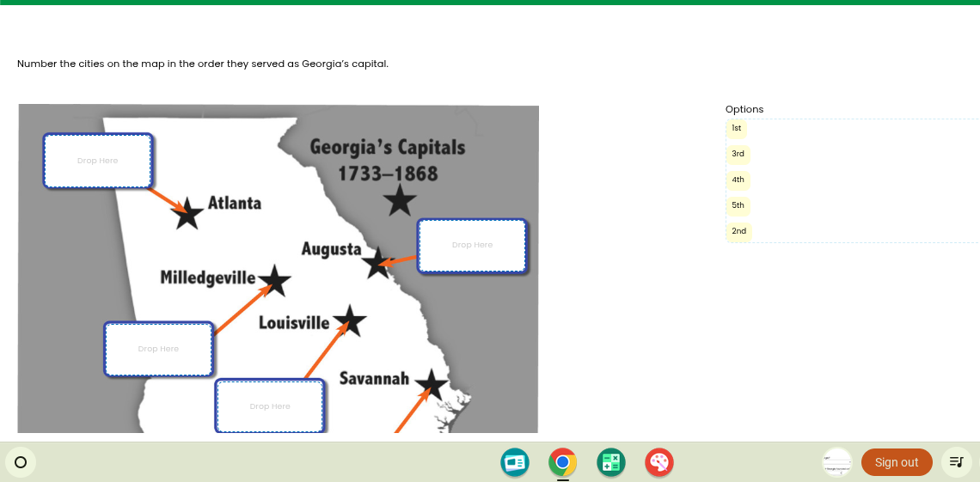Click the Savannah label on map

coord(374,378)
